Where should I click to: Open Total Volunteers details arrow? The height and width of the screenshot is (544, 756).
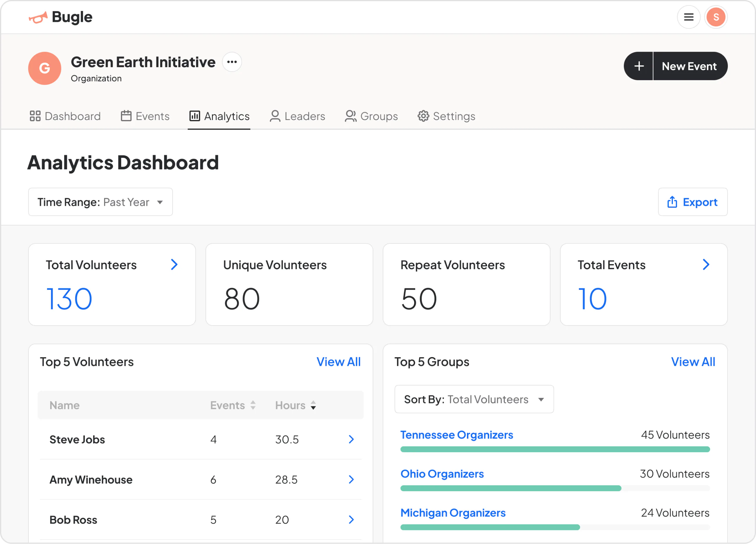pos(174,265)
